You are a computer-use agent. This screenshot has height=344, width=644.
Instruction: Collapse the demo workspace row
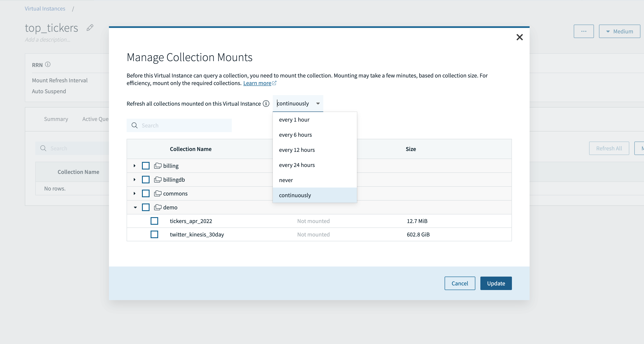tap(135, 207)
